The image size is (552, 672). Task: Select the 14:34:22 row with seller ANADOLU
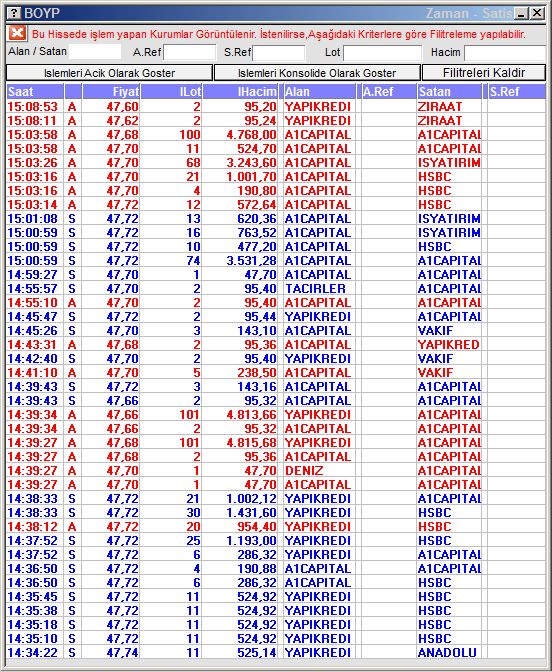click(x=276, y=652)
